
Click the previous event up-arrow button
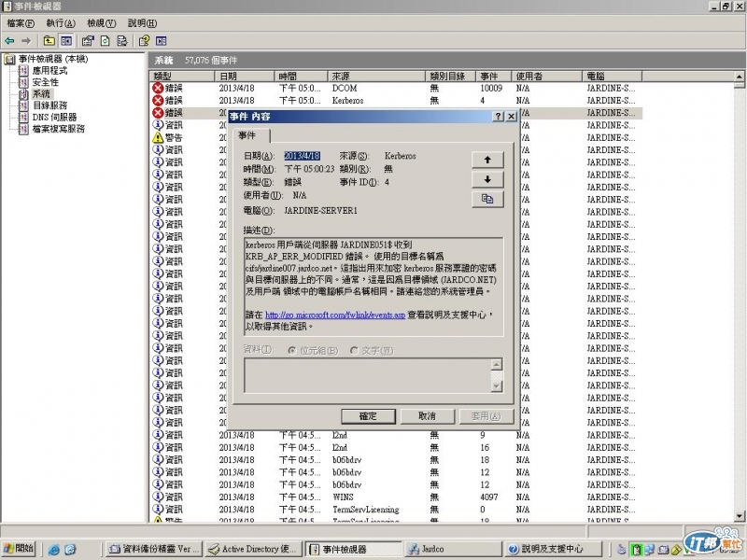(486, 160)
